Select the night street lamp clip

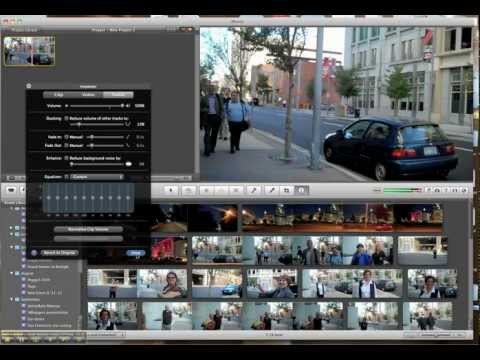212,218
